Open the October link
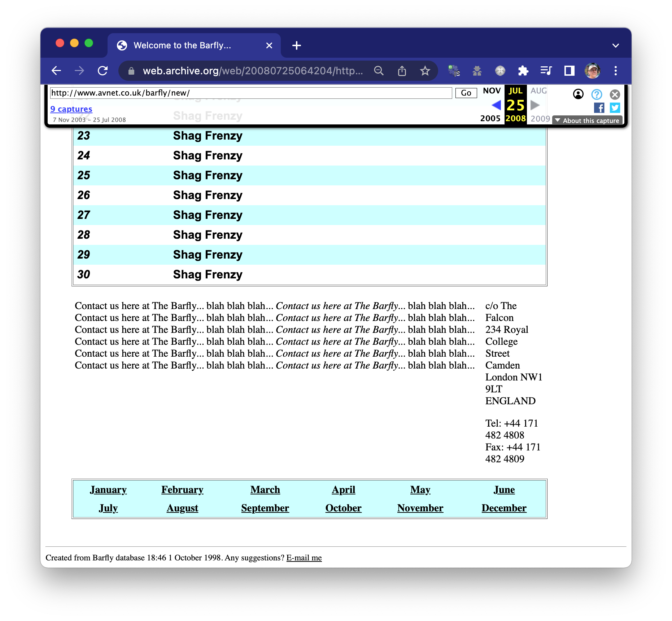The width and height of the screenshot is (672, 621). (344, 508)
